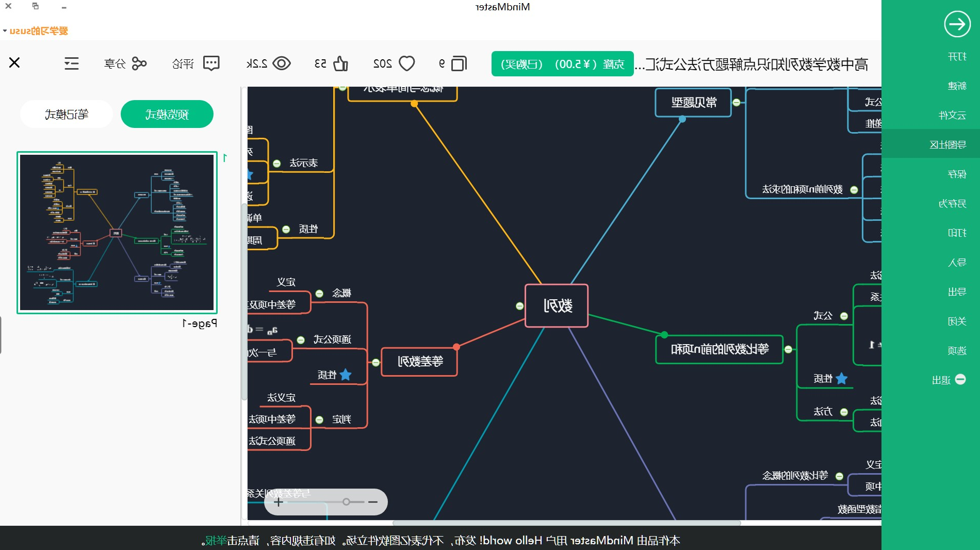The image size is (980, 550).
Task: Toggle the heart favorite with count 202
Action: point(407,63)
